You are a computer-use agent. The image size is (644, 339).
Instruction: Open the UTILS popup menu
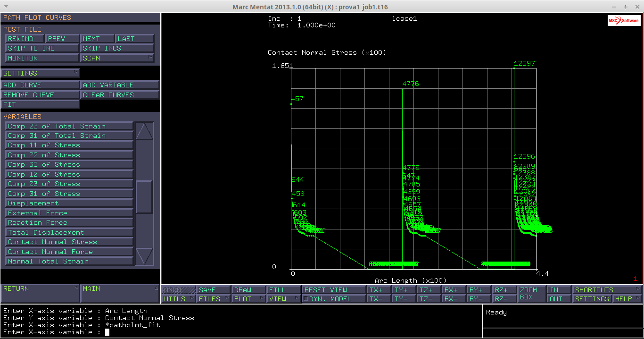click(179, 299)
